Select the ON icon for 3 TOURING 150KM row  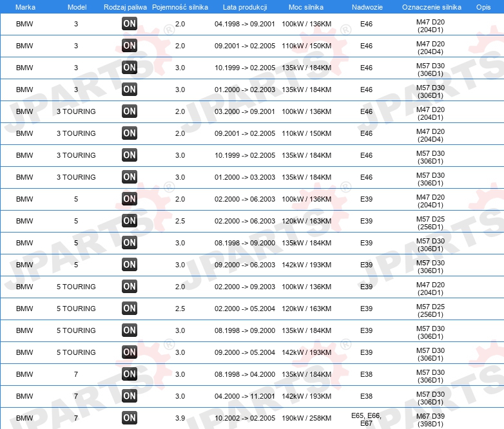pos(130,133)
